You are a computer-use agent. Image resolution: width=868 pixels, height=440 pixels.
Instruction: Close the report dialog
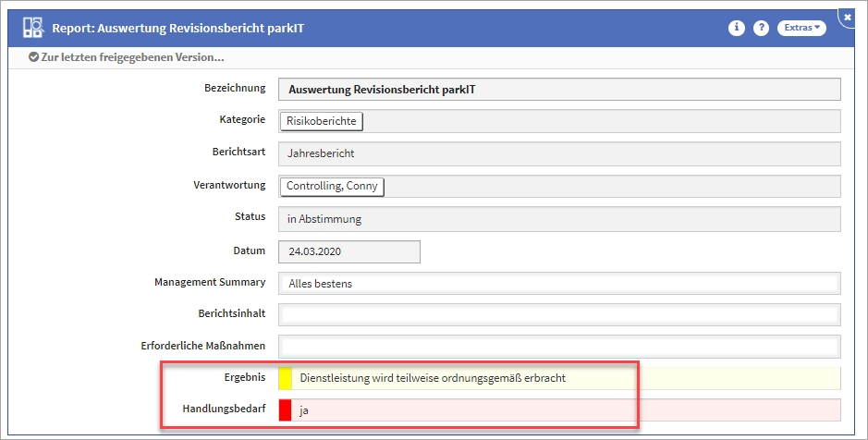point(848,17)
